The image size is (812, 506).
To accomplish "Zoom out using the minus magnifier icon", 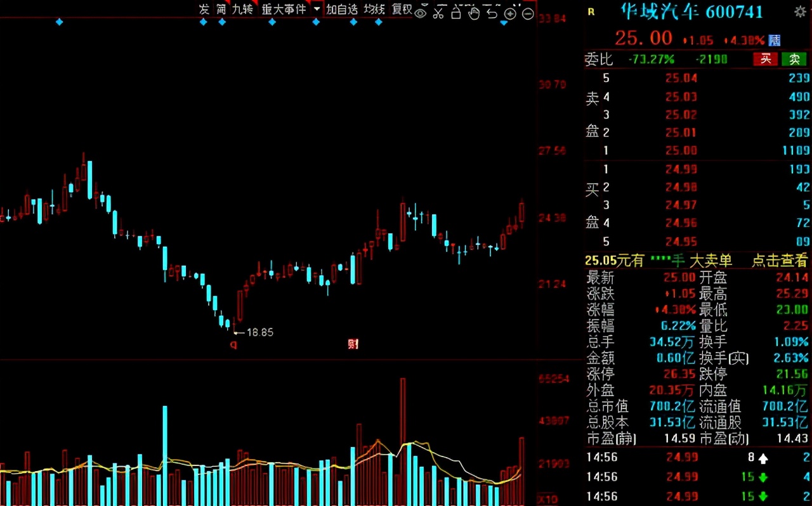I will click(x=528, y=13).
